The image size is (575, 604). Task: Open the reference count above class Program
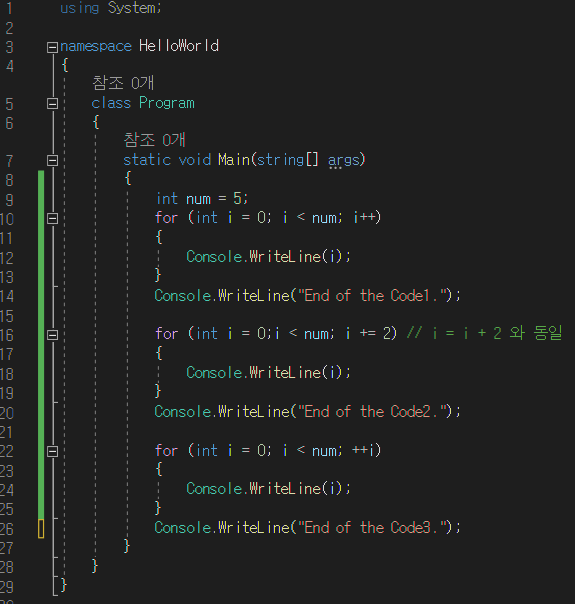[x=123, y=83]
